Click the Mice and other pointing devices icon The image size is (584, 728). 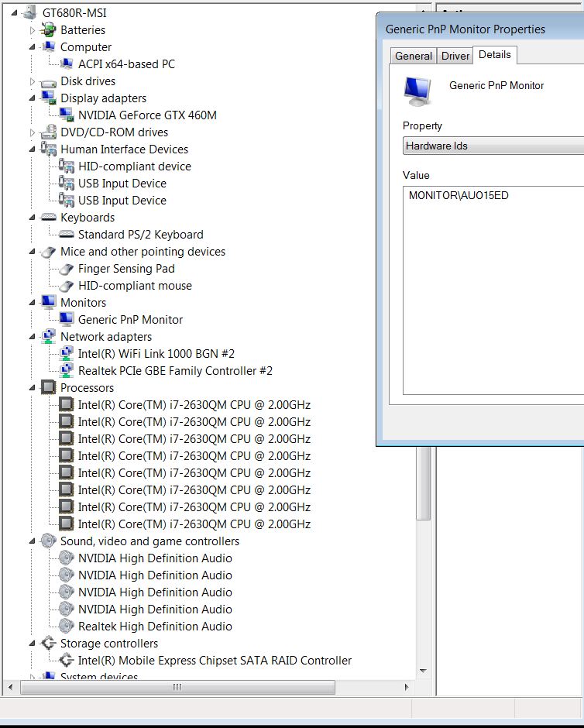click(48, 252)
